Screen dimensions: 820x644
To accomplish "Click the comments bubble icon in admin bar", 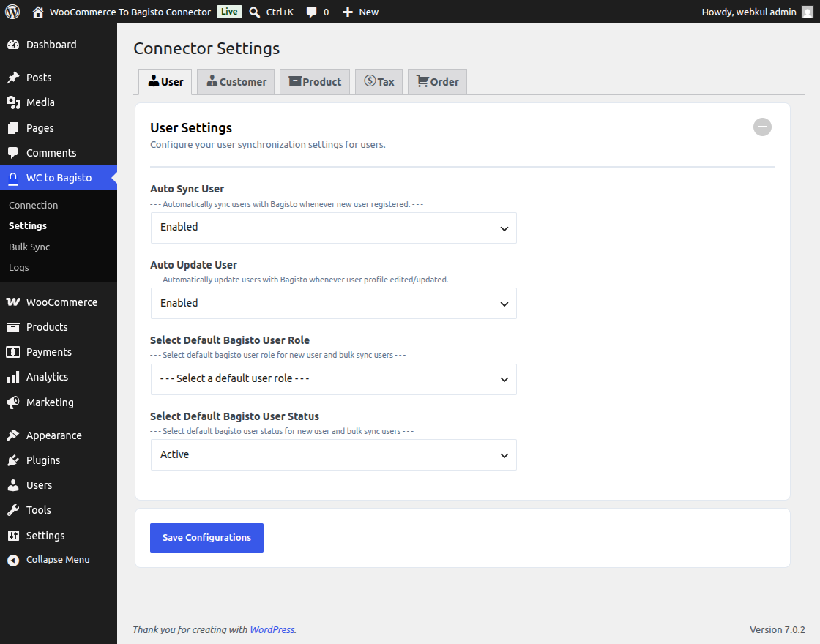I will point(312,12).
